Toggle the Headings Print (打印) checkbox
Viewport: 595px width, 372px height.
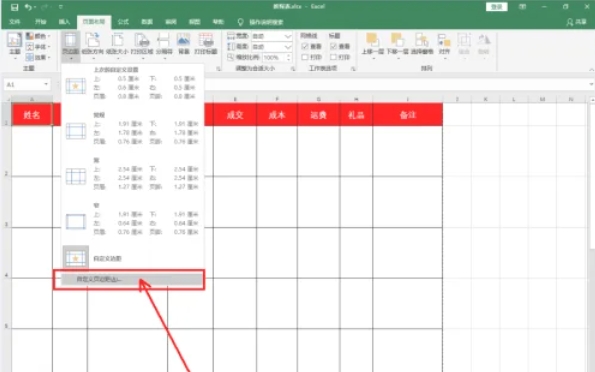pos(333,57)
